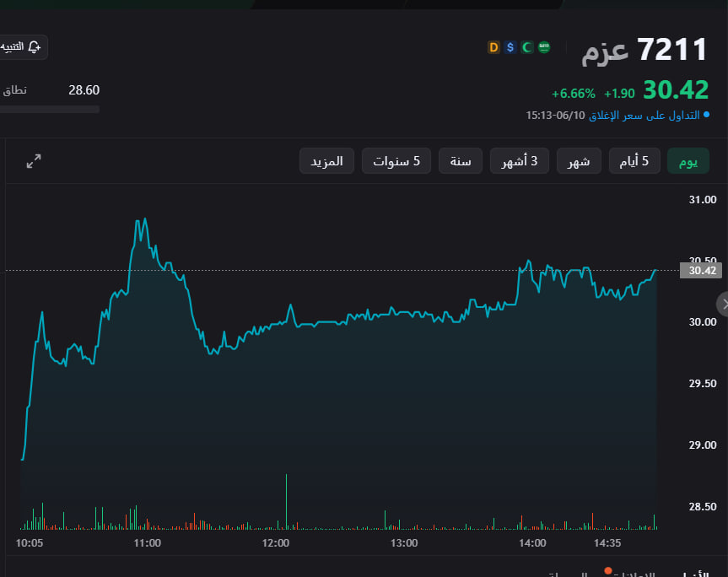The image size is (728, 577).
Task: Click the blue dollar sign badge
Action: pos(510,47)
